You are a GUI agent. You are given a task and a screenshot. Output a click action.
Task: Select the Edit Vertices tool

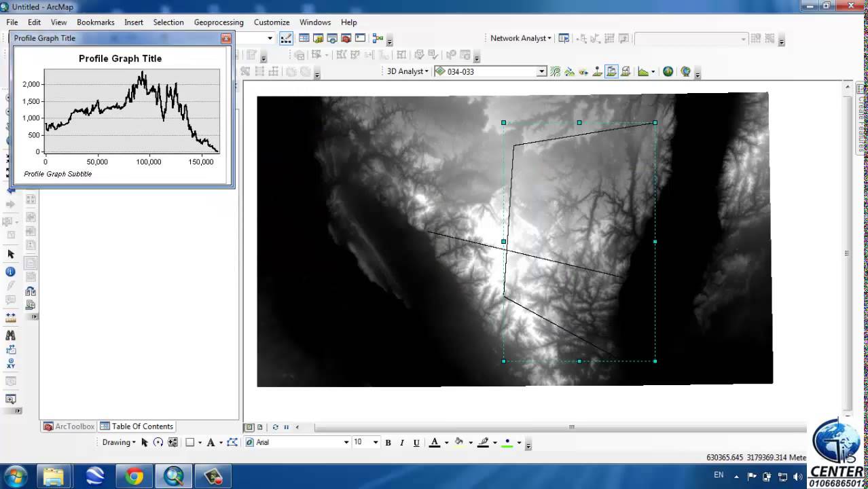click(232, 442)
